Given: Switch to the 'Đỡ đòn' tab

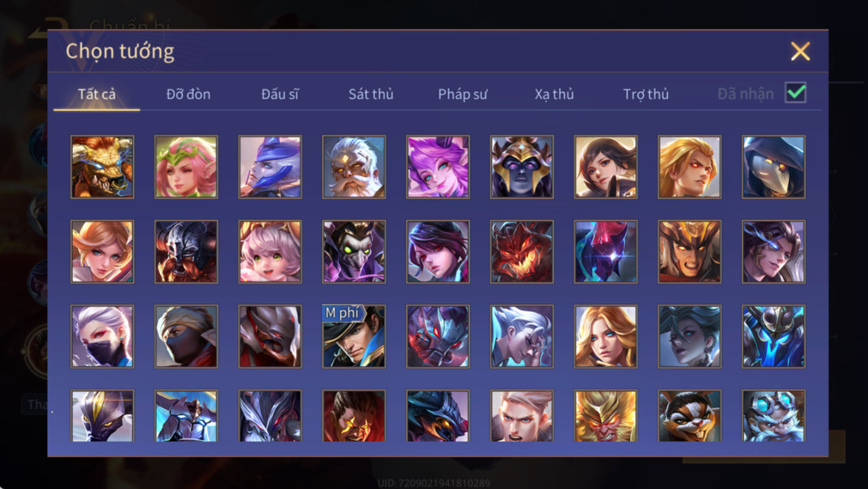Looking at the screenshot, I should pyautogui.click(x=188, y=94).
